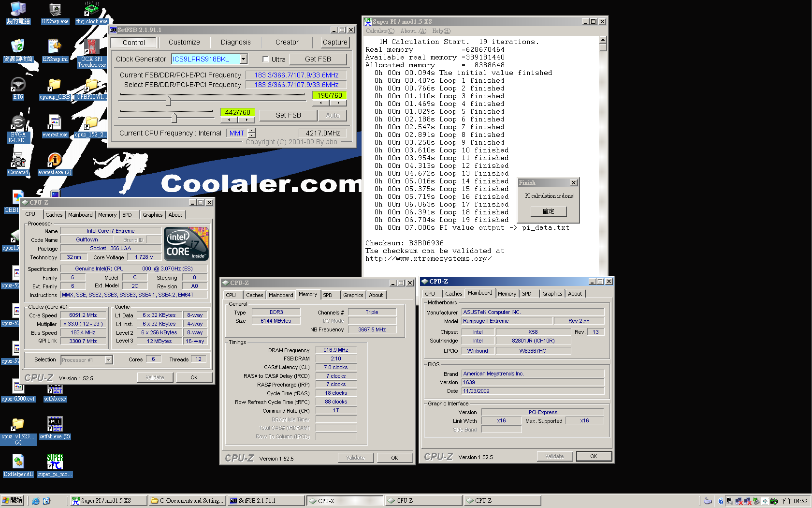Open EVGA E-LEET shortcut icon
The image size is (812, 508).
18,129
